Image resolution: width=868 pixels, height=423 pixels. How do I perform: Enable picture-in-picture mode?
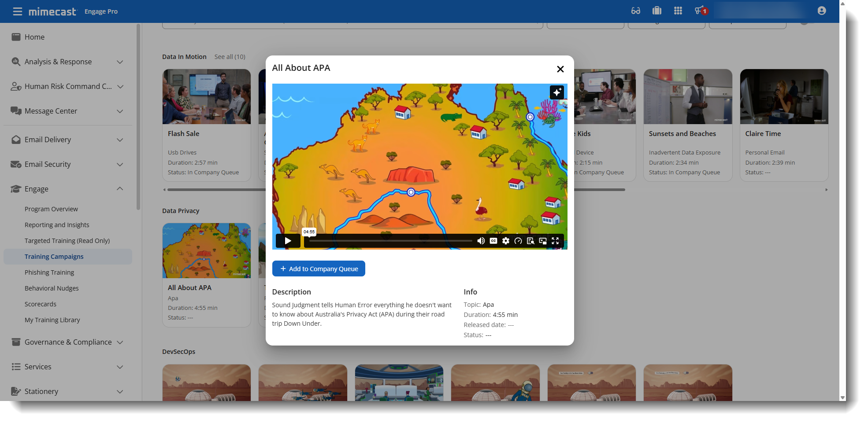[543, 241]
